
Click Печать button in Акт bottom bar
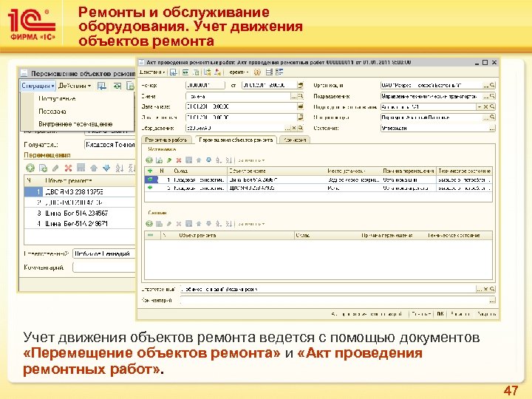pyautogui.click(x=421, y=314)
